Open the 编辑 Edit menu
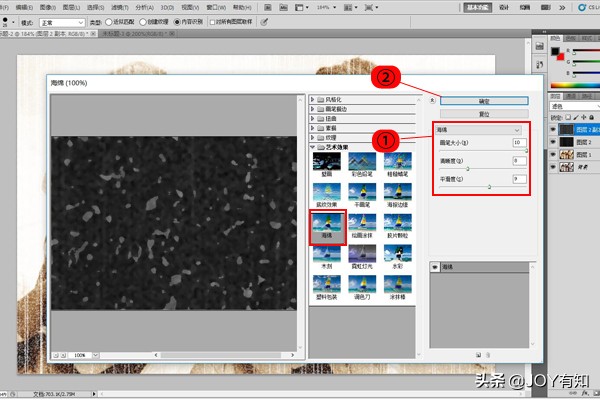 [x=24, y=7]
